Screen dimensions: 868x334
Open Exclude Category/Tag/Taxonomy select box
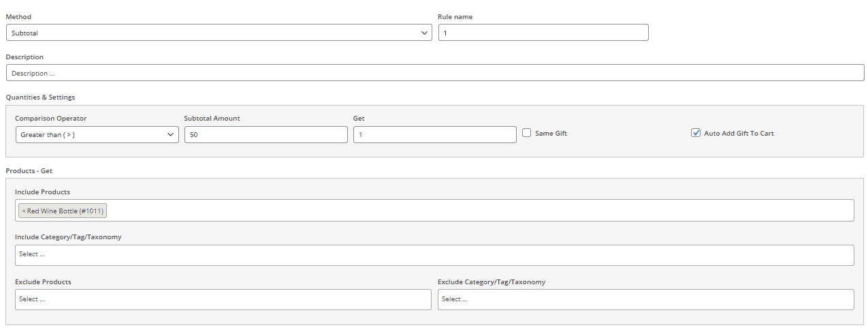(645, 299)
